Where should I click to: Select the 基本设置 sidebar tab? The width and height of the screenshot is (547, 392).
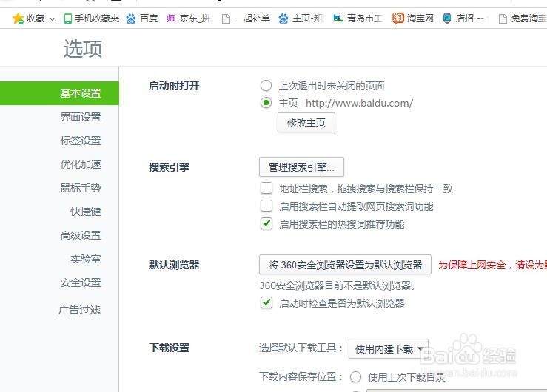click(x=59, y=93)
